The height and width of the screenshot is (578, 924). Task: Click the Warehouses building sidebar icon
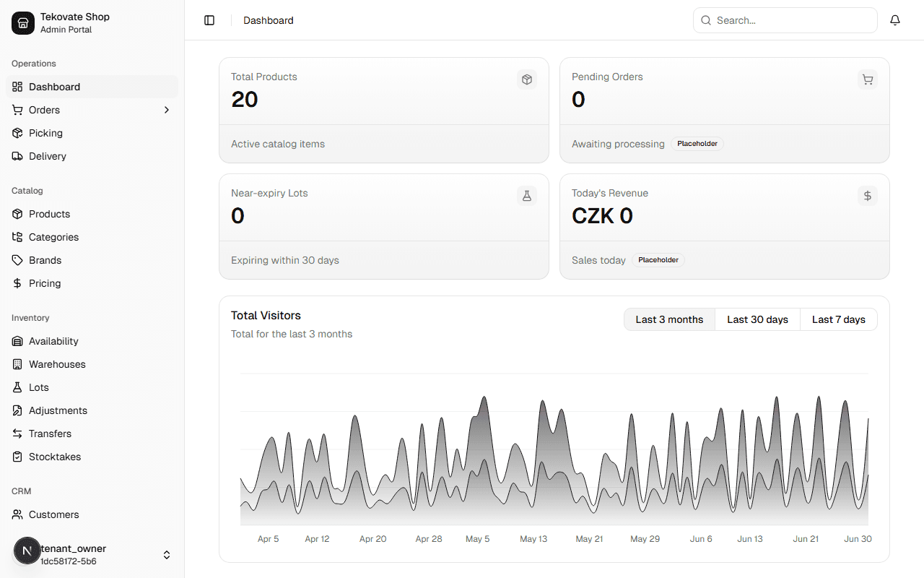[17, 364]
